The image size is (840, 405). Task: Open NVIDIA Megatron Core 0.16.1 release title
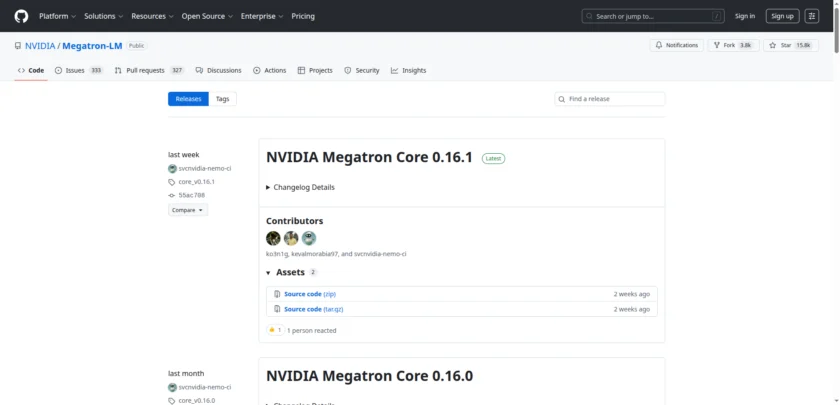(x=369, y=158)
